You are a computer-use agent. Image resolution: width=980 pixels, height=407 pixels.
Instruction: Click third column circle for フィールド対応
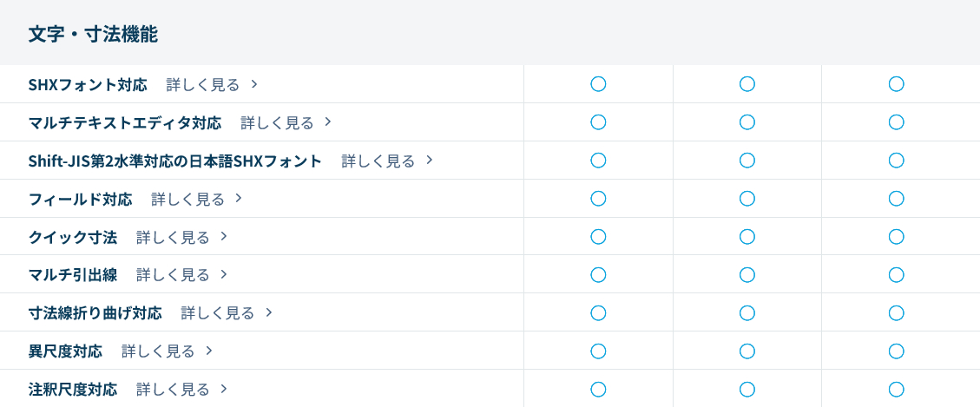(897, 199)
